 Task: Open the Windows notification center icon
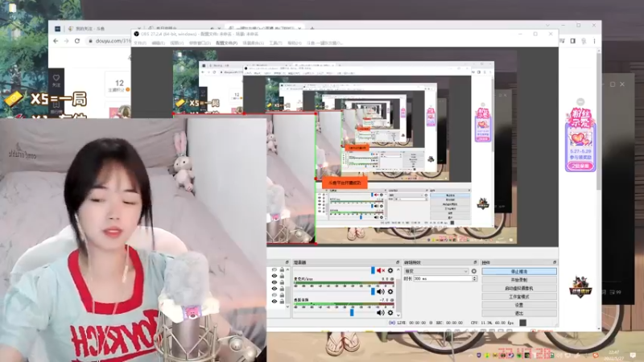pyautogui.click(x=633, y=355)
